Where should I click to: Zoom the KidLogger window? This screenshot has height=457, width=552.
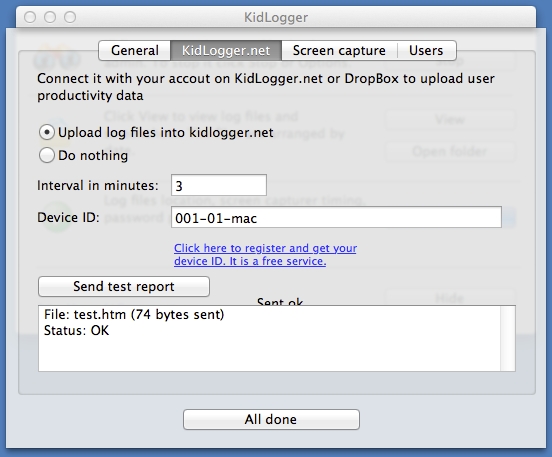(x=70, y=17)
